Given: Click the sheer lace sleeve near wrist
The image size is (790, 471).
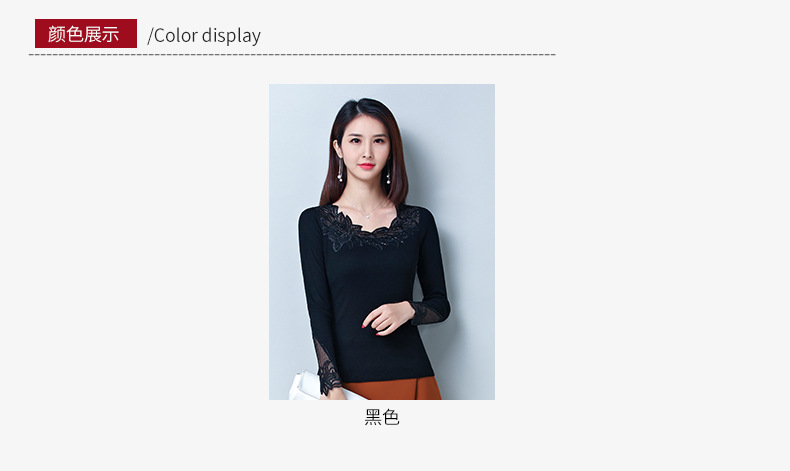Looking at the screenshot, I should [425, 312].
